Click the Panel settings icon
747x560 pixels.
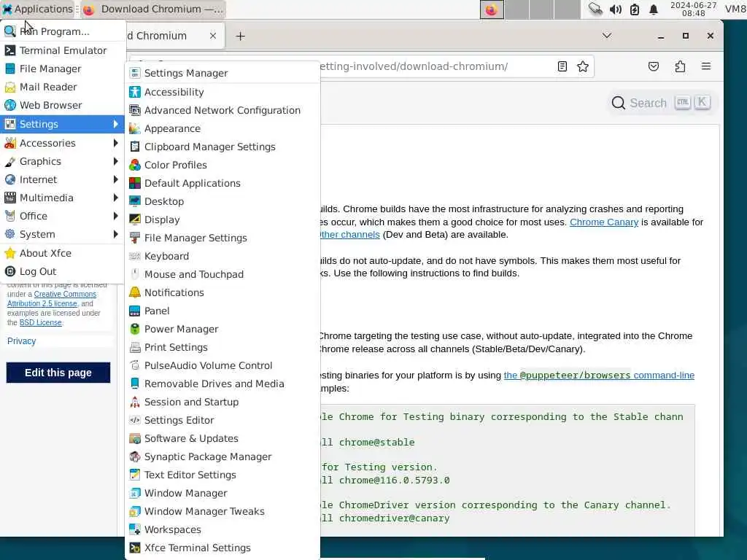pyautogui.click(x=135, y=311)
